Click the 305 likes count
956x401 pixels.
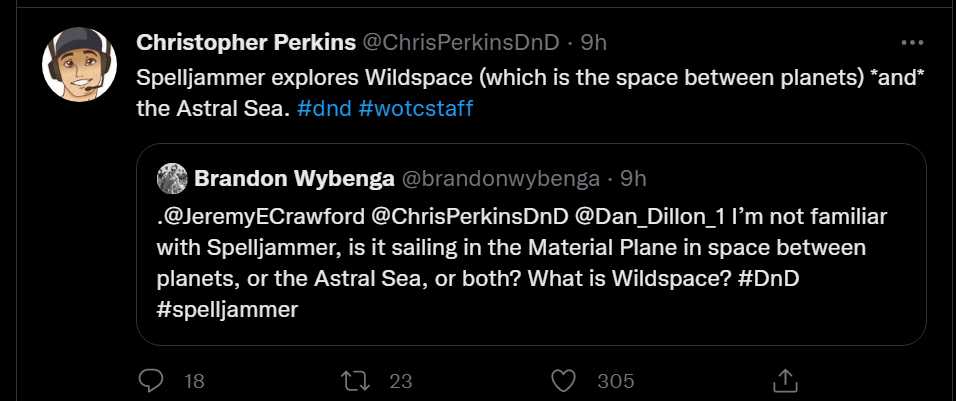click(616, 380)
